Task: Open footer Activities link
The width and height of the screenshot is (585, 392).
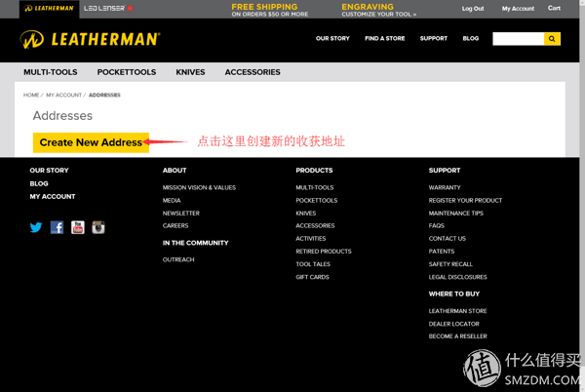Action: coord(311,238)
